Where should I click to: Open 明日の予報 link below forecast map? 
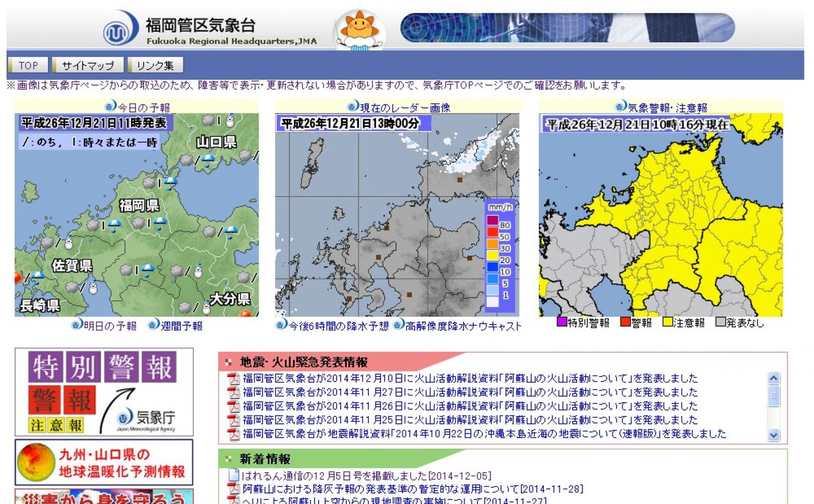pos(110,326)
